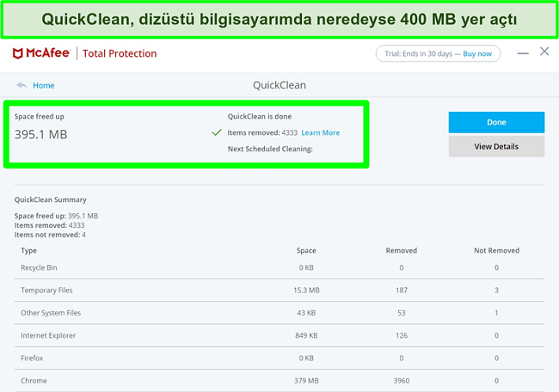Click the Total Protection product name
This screenshot has height=392, width=559.
(x=120, y=53)
